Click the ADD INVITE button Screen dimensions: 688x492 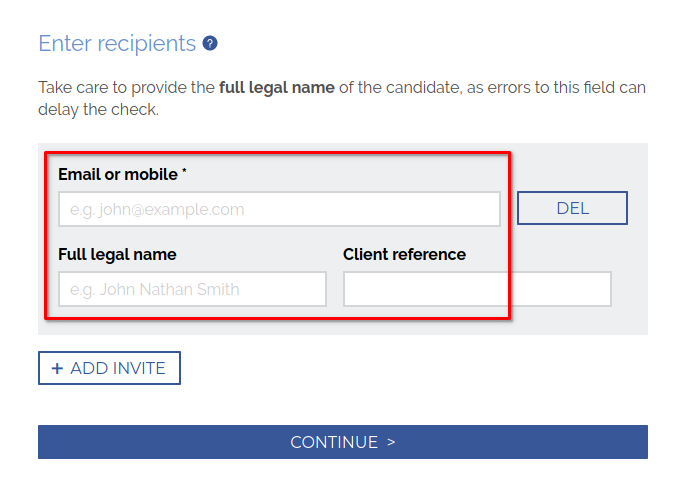pyautogui.click(x=109, y=368)
